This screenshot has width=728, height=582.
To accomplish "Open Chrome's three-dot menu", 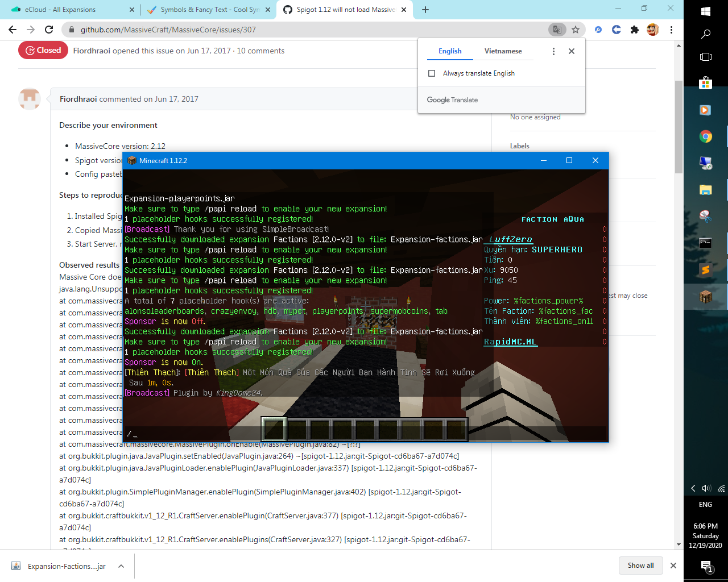I will click(671, 30).
